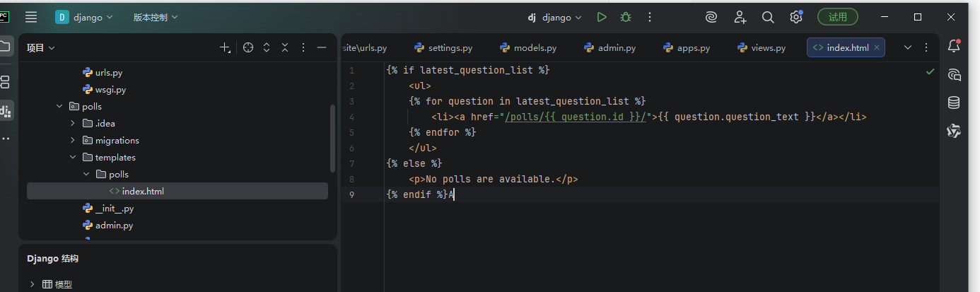Screen dimensions: 980x292
Task: Expand the migrations folder
Action: pyautogui.click(x=73, y=141)
